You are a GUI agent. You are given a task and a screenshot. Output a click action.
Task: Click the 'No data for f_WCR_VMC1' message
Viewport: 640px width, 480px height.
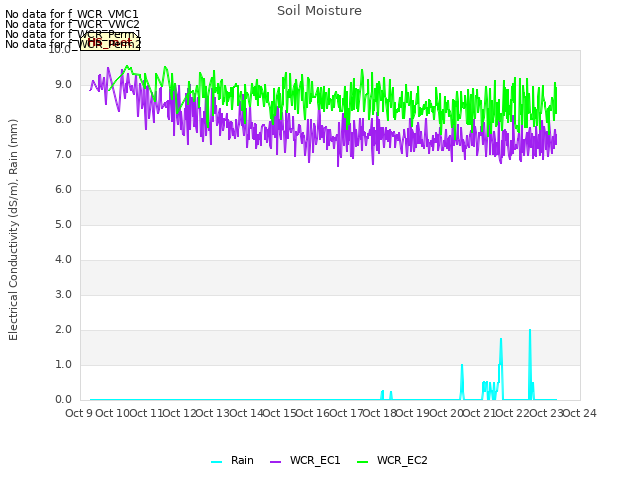point(72,14)
